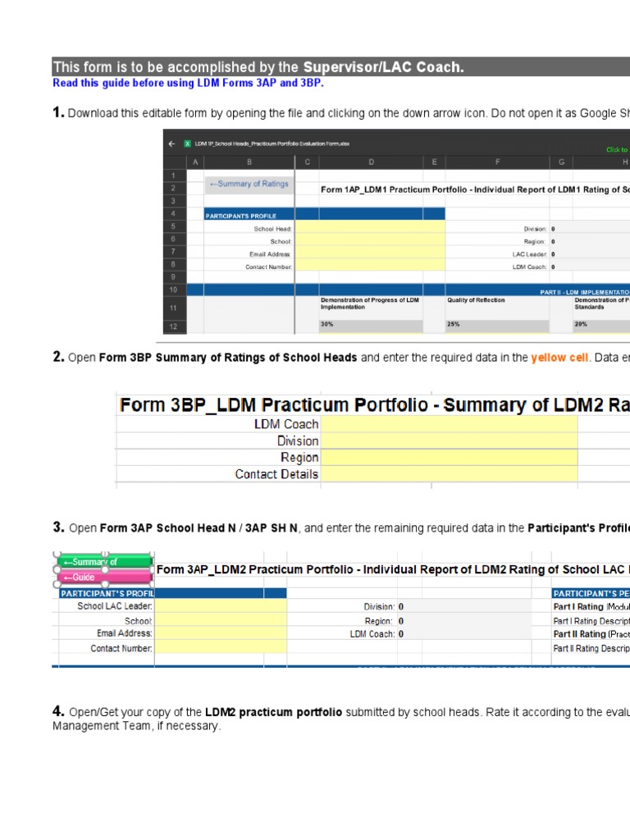The height and width of the screenshot is (840, 630).
Task: Select column header B in the embedded sheet
Action: 249,162
